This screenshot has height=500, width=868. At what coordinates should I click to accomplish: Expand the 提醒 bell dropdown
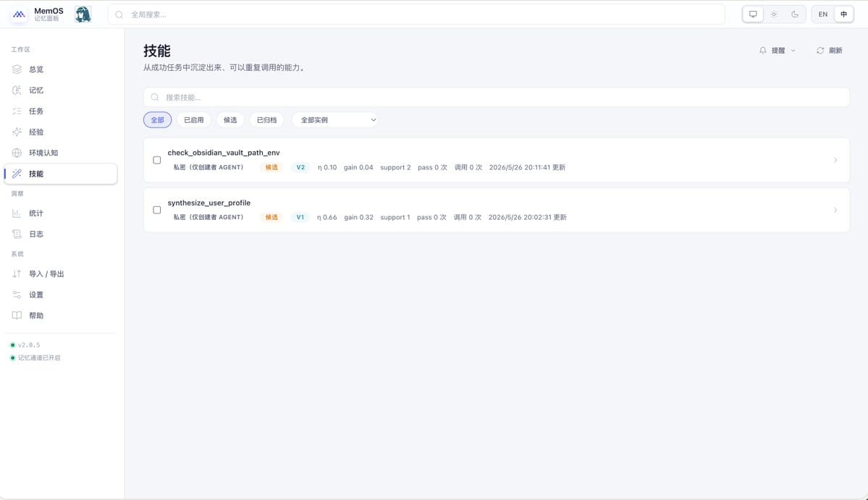(778, 51)
